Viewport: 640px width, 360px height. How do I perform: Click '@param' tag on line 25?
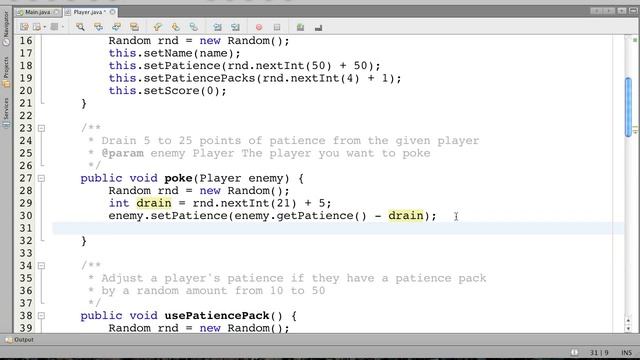[122, 153]
